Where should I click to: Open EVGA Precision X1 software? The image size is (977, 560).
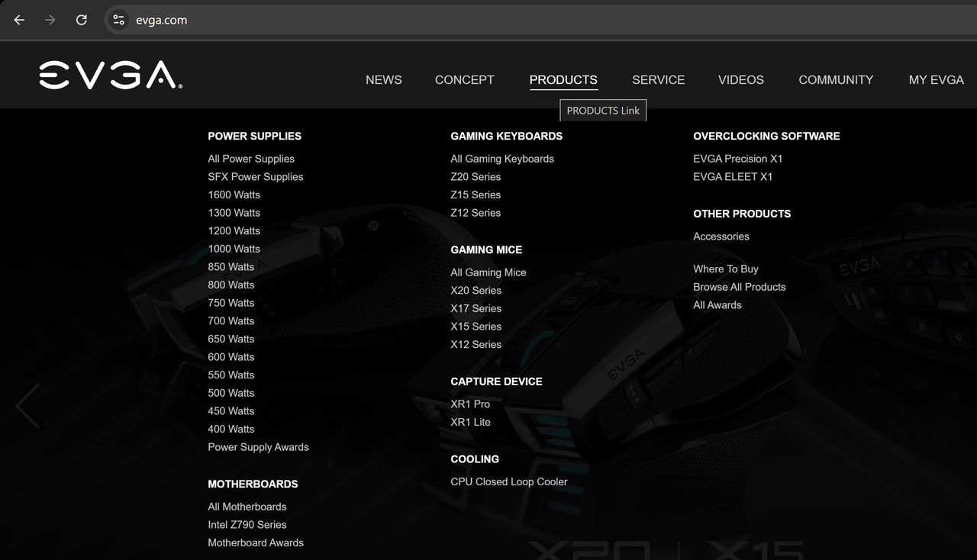click(738, 159)
